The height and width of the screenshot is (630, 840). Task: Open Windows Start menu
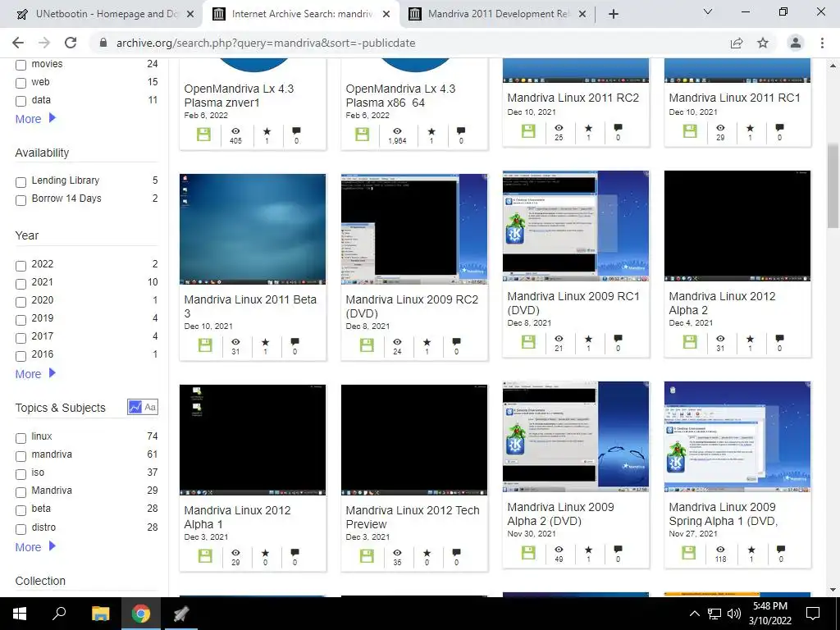coord(20,614)
